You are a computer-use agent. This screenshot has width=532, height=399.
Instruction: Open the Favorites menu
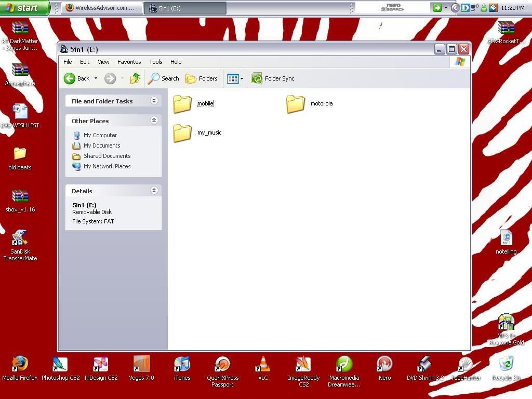129,62
